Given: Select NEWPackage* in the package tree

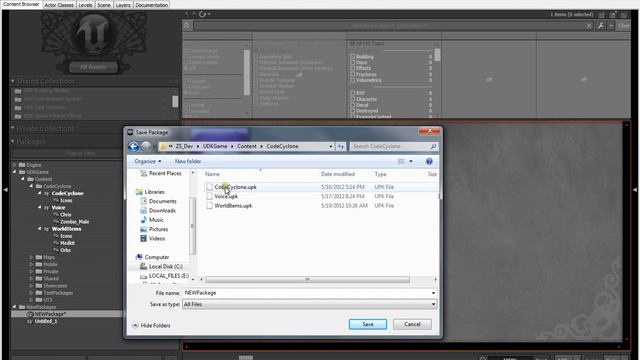Looking at the screenshot, I should coord(50,314).
